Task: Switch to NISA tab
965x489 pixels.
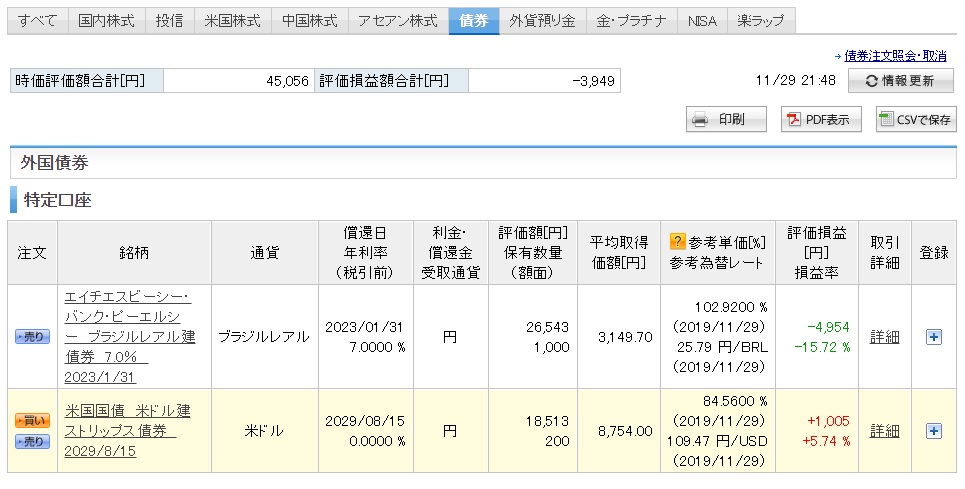Action: [x=702, y=21]
